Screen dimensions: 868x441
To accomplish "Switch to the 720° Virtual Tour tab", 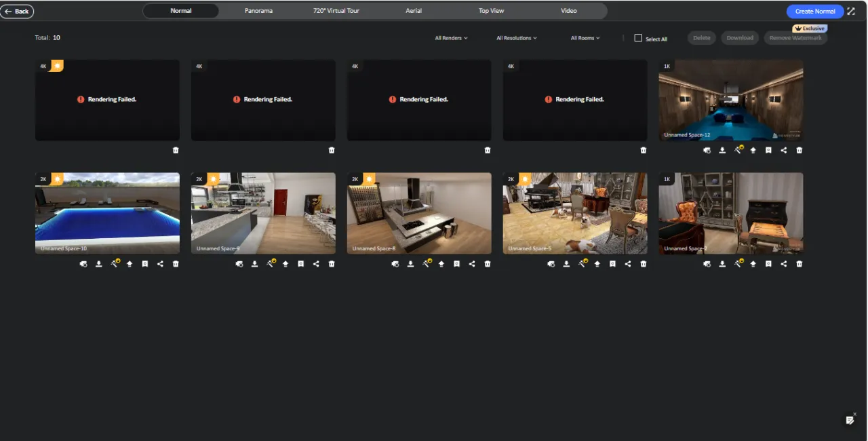I will pyautogui.click(x=336, y=11).
